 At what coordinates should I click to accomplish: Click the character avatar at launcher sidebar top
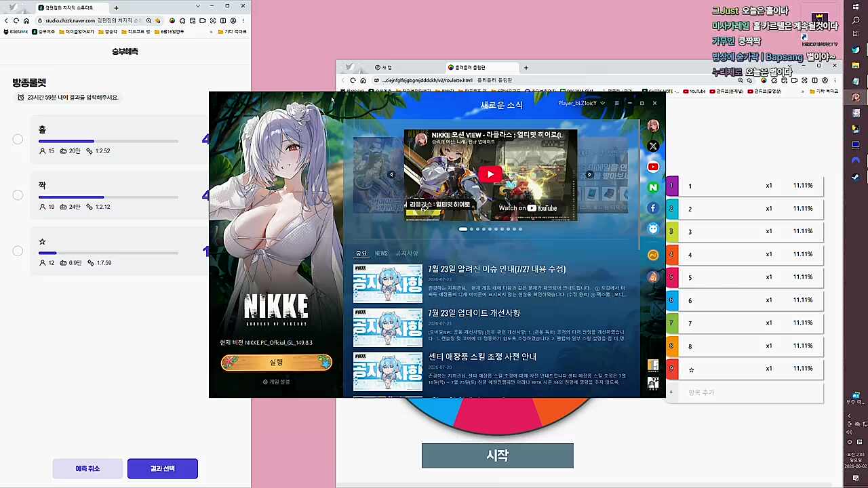653,125
